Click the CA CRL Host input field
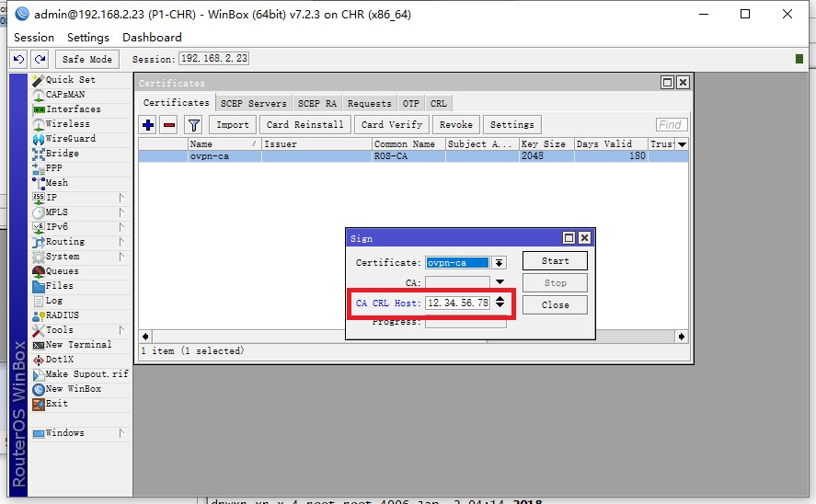816x504 pixels. click(457, 303)
